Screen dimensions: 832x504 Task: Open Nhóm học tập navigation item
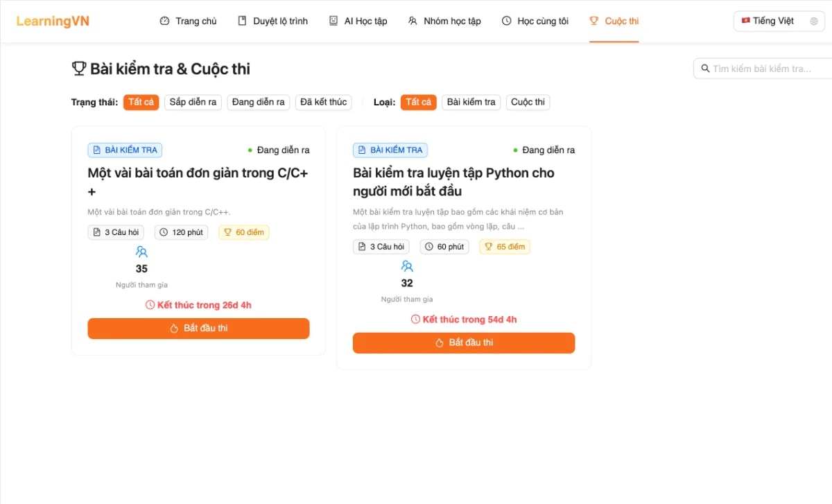(x=444, y=21)
